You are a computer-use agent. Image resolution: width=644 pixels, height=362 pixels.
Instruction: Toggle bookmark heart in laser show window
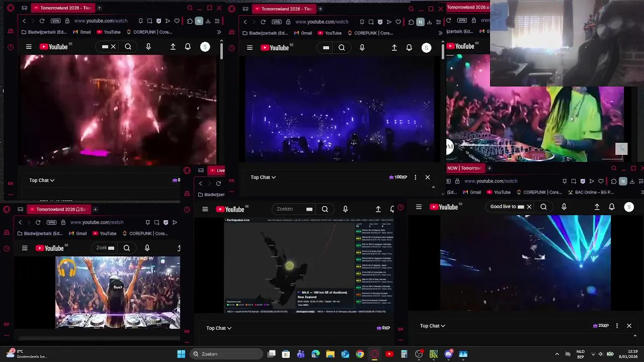coord(601,181)
